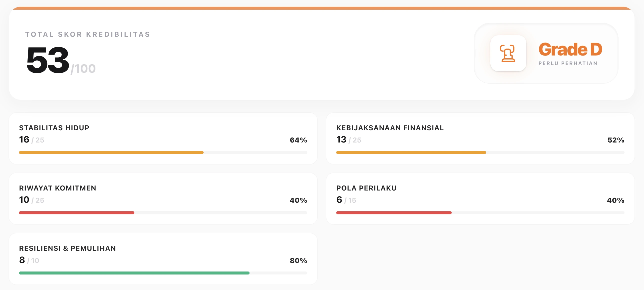Click the 6 / 15 score on Pola Perilaku
The height and width of the screenshot is (290, 644).
(346, 200)
